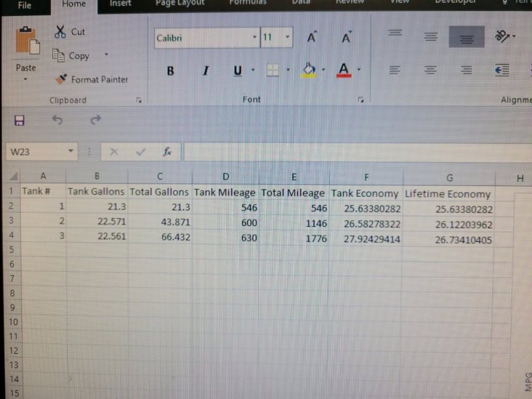
Task: Switch to the Insert ribbon tab
Action: pos(120,4)
